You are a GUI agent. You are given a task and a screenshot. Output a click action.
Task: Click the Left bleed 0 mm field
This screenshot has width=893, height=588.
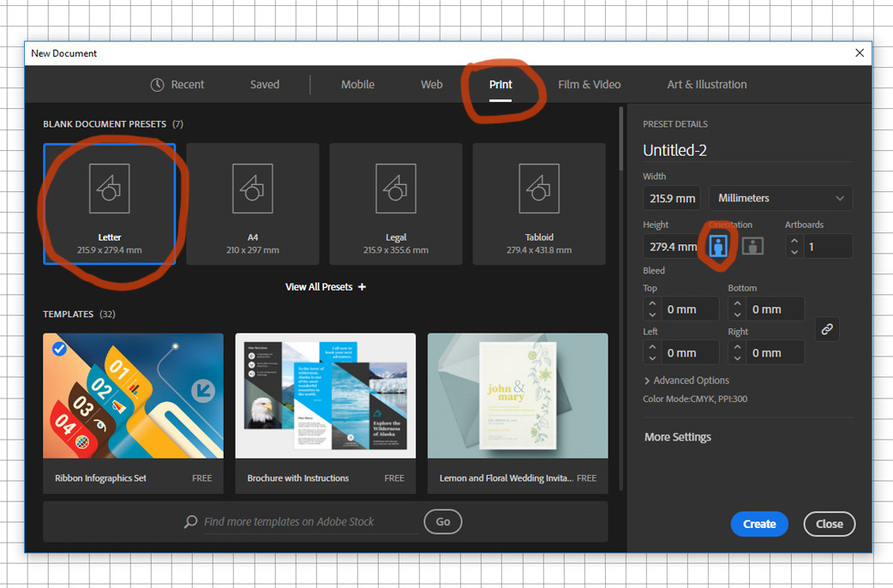pos(690,352)
